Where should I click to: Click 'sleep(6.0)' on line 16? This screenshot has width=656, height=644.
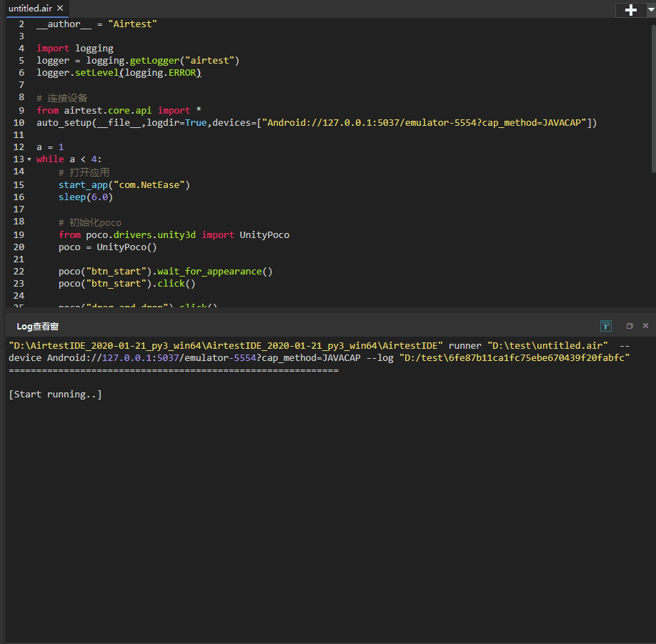coord(86,197)
